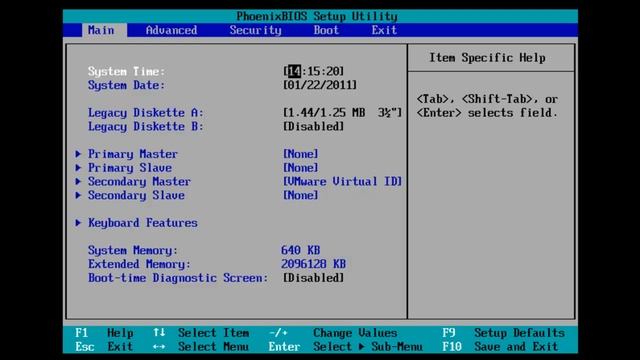Viewport: 640px width, 360px height.
Task: Click Secondary Slave value [None]
Action: pos(300,196)
